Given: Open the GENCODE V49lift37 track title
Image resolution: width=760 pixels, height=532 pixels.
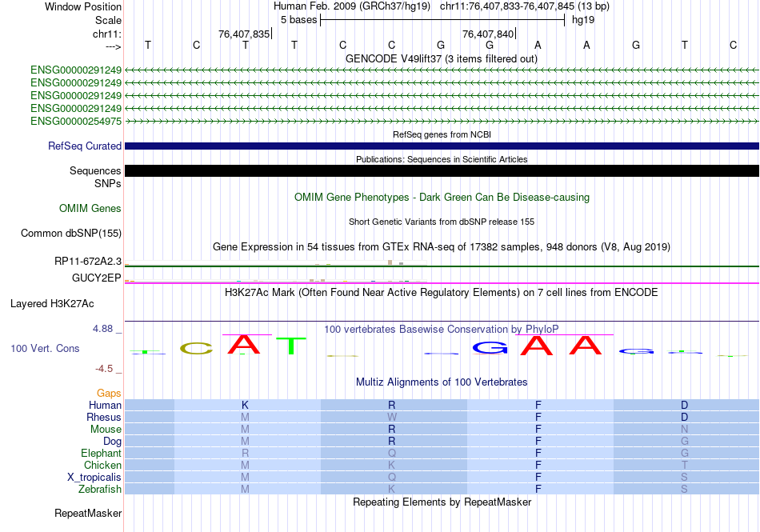Looking at the screenshot, I should click(x=441, y=58).
